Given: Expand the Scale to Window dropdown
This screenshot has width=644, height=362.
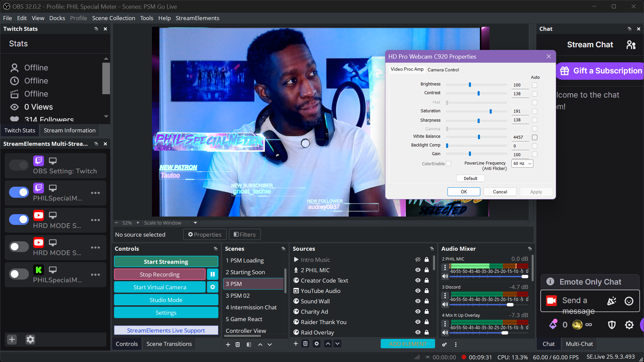Looking at the screenshot, I should tap(195, 223).
